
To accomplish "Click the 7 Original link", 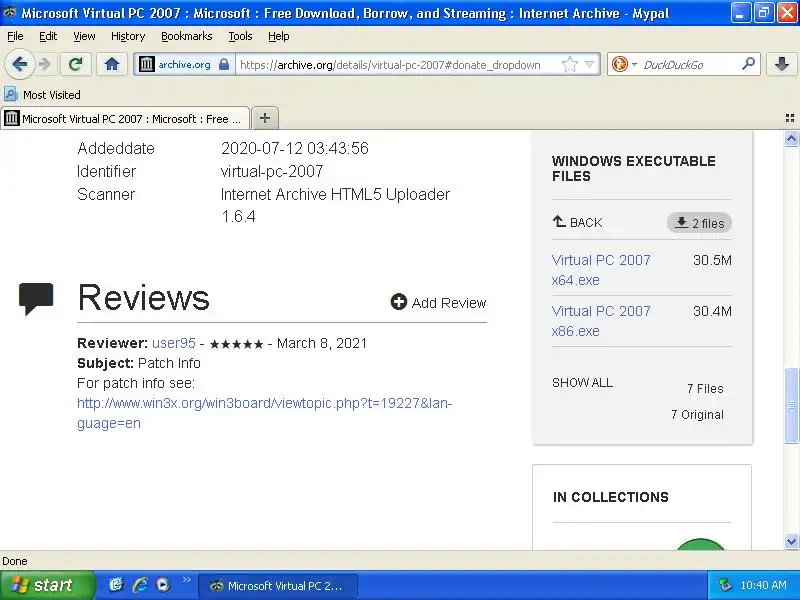I will pos(697,415).
